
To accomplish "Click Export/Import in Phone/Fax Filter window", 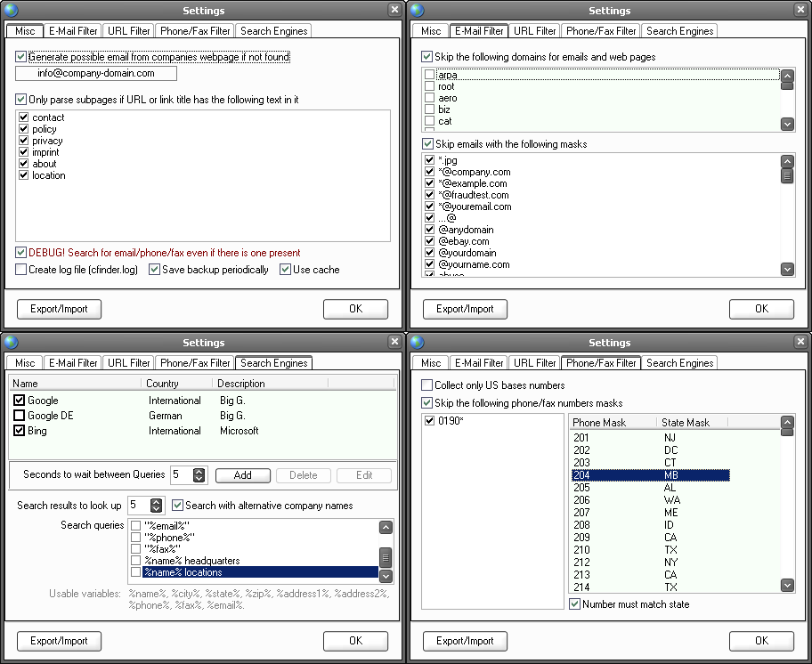I will tap(465, 641).
